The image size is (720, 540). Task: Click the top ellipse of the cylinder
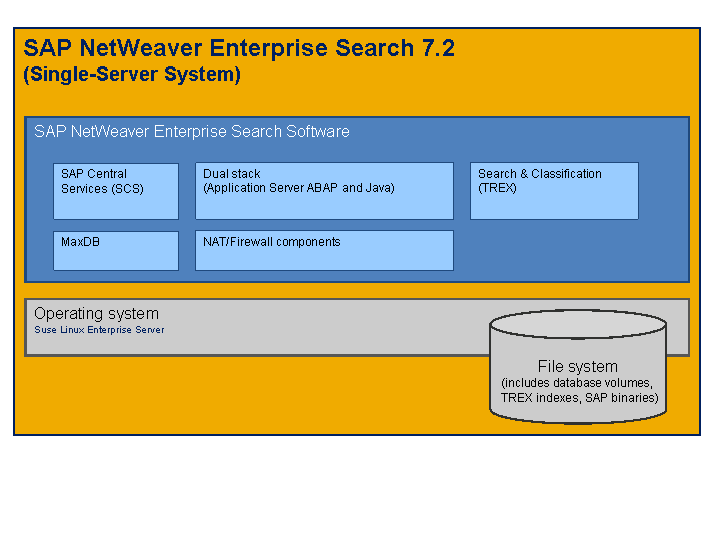pos(577,324)
